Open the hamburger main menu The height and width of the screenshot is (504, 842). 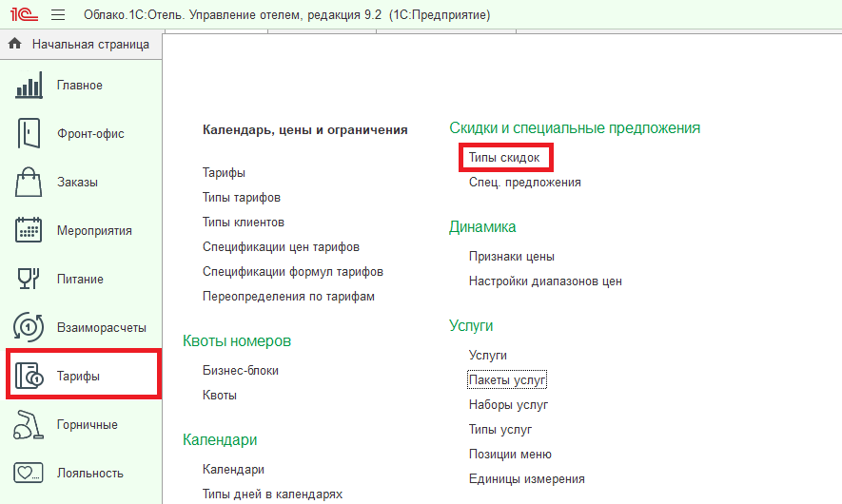(x=58, y=14)
